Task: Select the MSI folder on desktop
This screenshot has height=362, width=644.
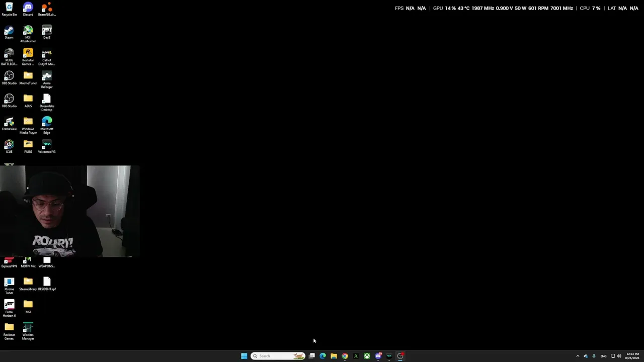Action: 28,307
